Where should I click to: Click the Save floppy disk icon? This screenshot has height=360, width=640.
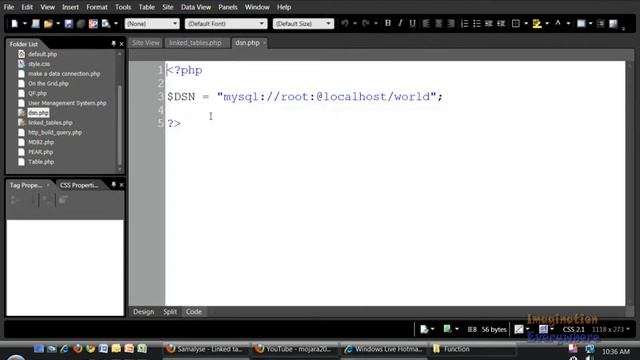pyautogui.click(x=68, y=24)
